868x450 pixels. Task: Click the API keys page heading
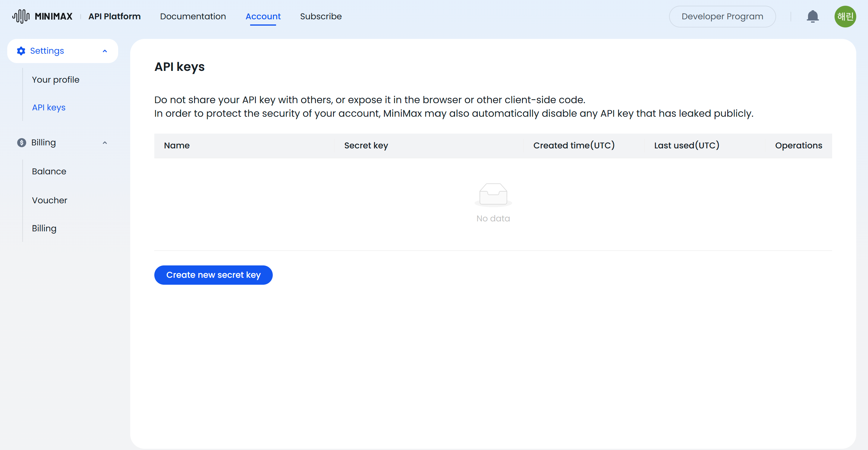179,67
